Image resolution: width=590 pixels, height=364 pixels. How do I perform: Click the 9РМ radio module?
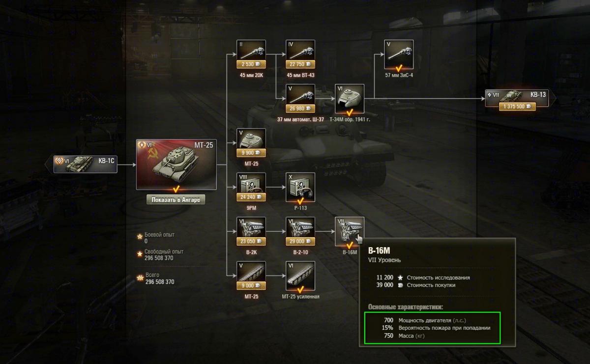click(x=251, y=187)
